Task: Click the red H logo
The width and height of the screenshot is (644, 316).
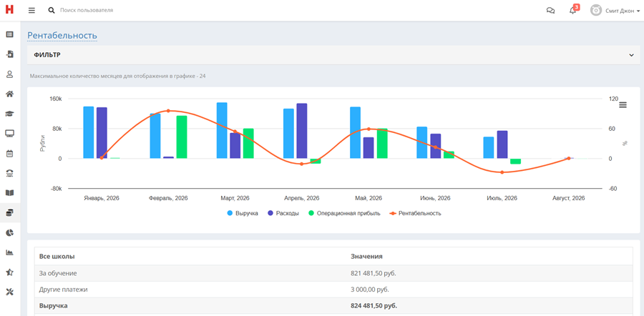Action: click(9, 10)
